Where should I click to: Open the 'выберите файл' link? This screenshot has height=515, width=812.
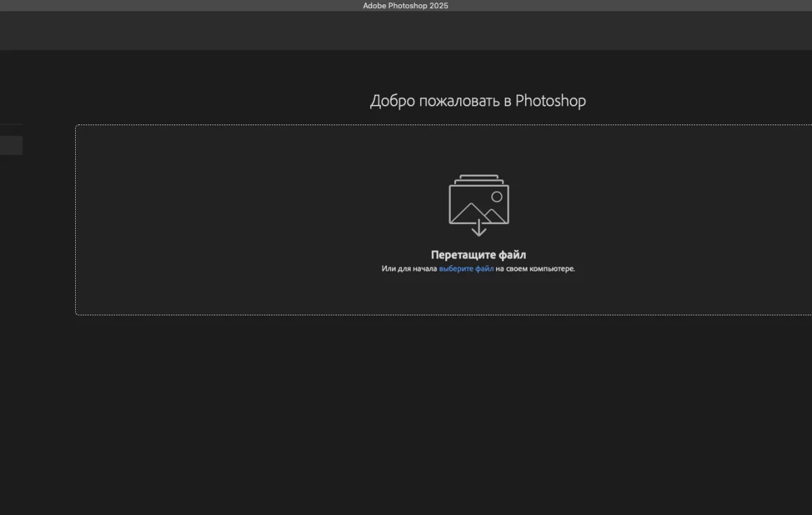(466, 269)
